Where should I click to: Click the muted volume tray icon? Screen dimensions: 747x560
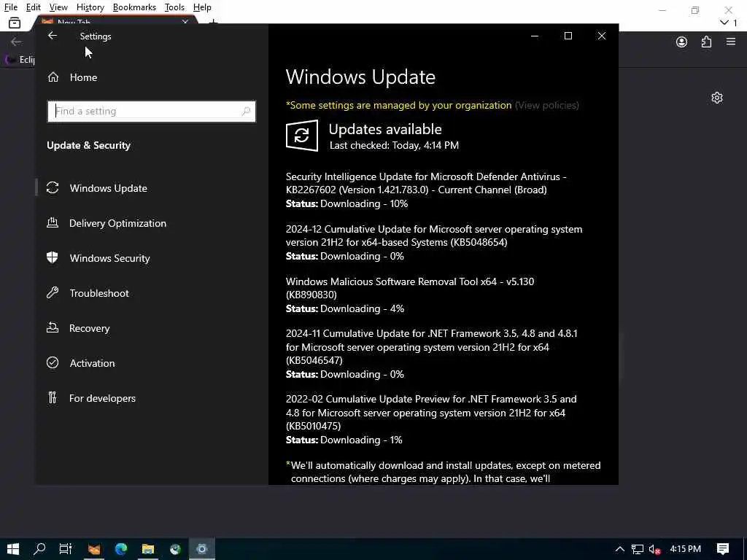[654, 550]
